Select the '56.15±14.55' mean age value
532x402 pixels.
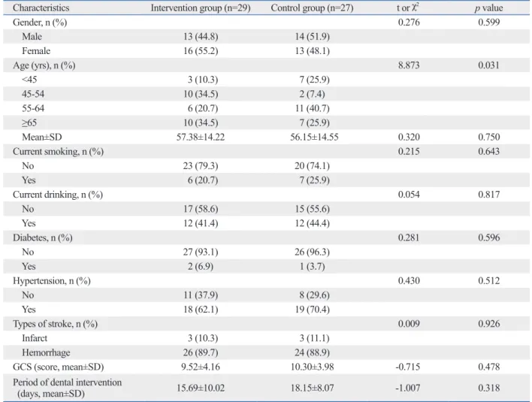314,137
